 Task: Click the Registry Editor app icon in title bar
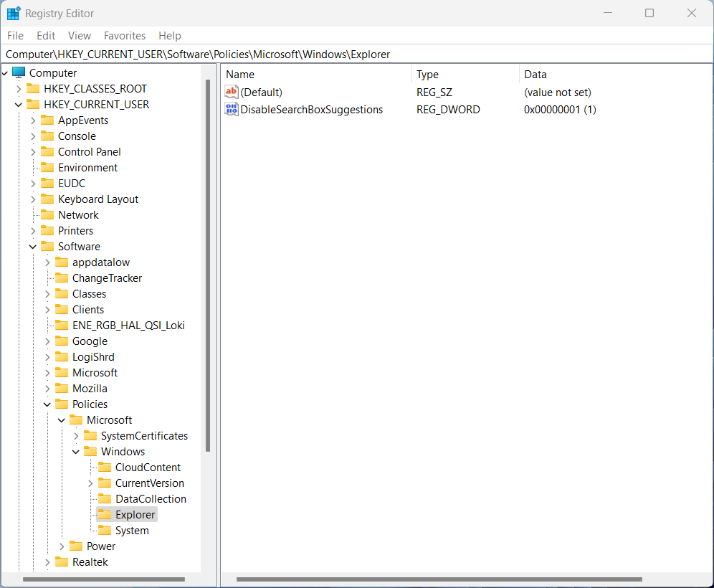[x=14, y=14]
